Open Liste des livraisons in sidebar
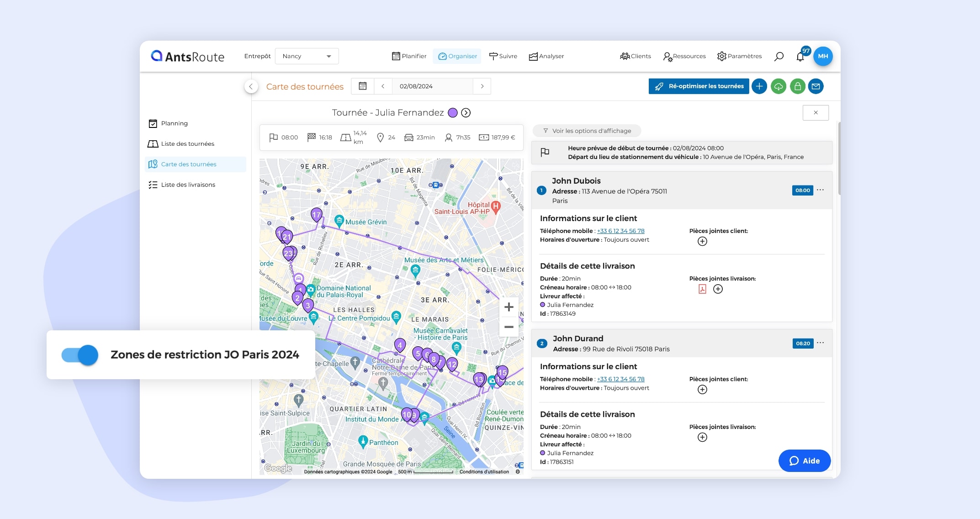The image size is (980, 519). pos(188,185)
